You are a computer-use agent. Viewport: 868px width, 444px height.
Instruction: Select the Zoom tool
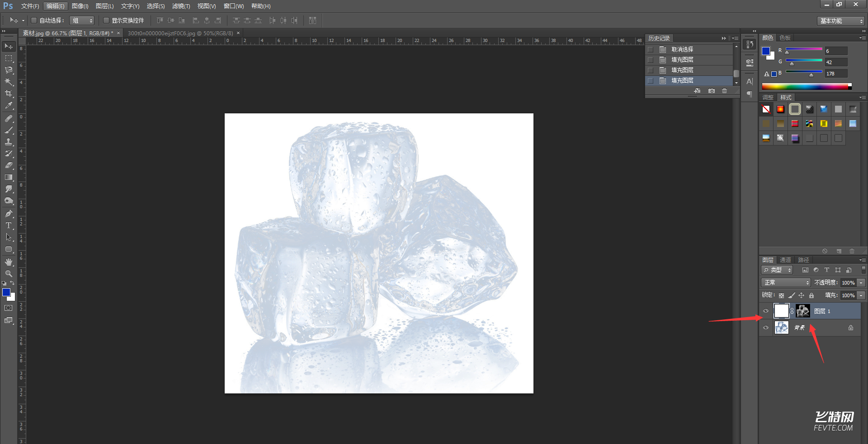click(x=9, y=274)
